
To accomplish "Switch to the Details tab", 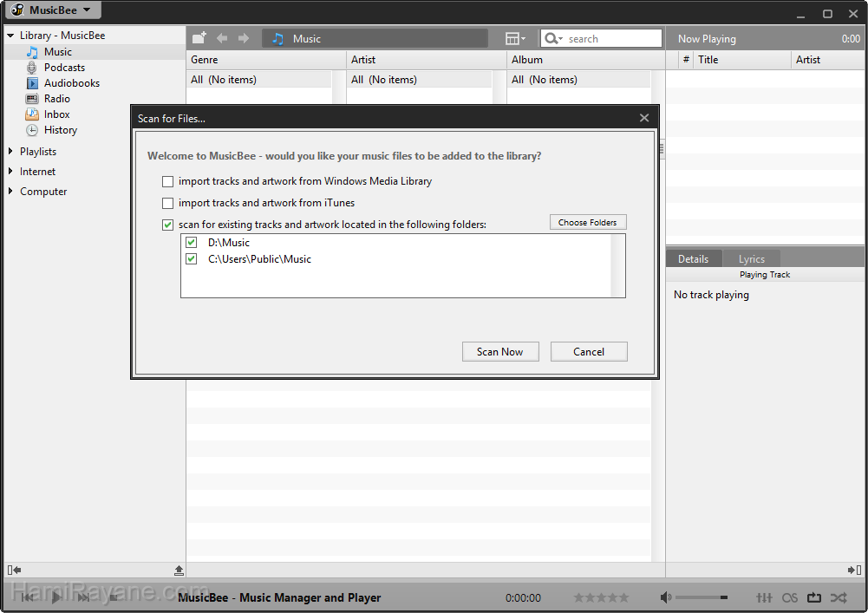I will (693, 258).
